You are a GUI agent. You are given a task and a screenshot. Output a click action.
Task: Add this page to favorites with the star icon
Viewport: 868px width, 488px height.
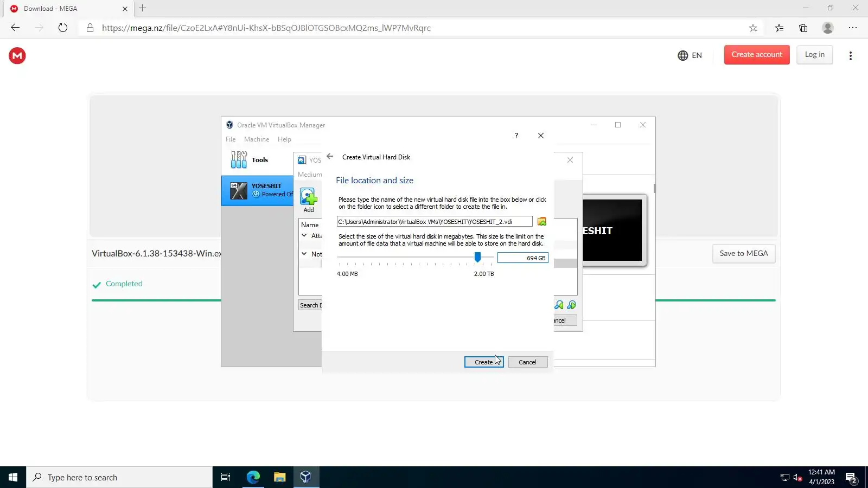click(x=753, y=28)
